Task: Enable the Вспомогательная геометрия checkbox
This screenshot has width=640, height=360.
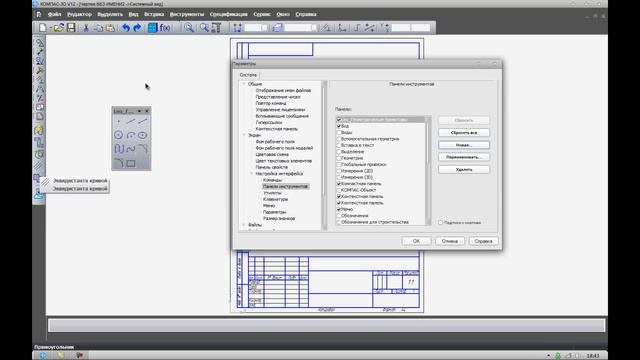Action: coord(339,139)
